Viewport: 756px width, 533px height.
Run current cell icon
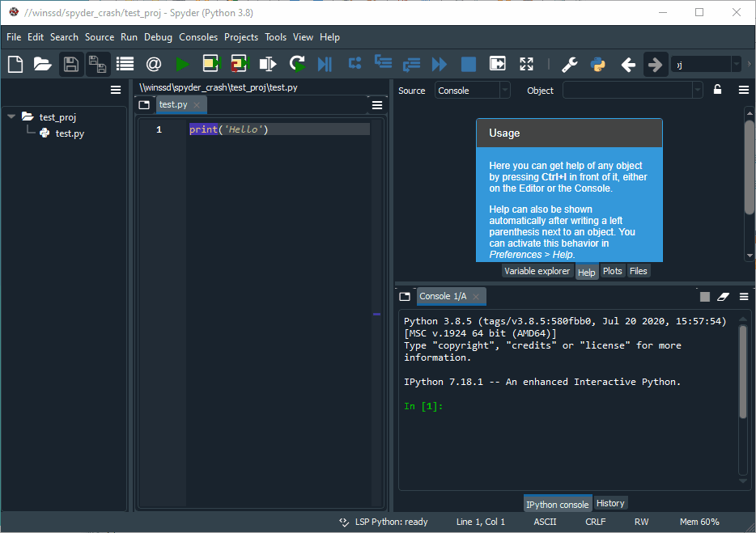tap(211, 64)
